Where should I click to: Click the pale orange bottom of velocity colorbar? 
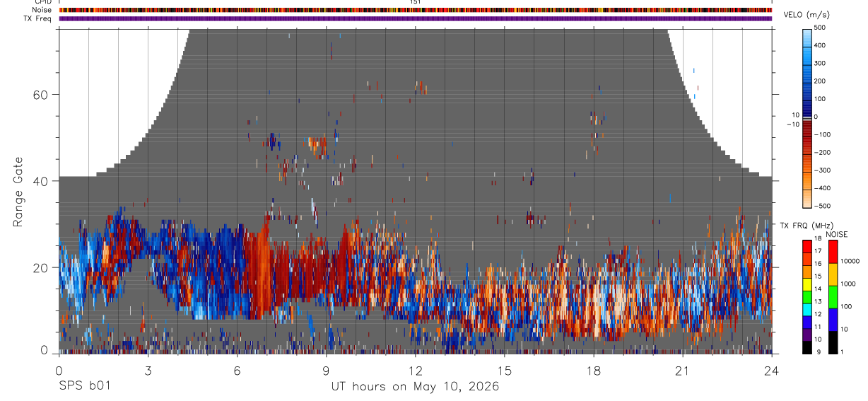click(808, 198)
